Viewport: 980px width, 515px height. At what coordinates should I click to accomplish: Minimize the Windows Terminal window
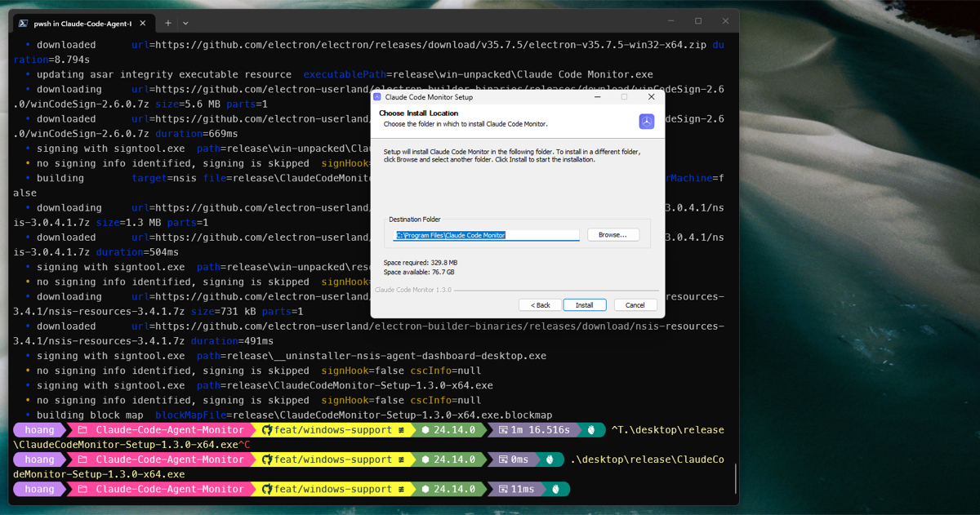(671, 21)
